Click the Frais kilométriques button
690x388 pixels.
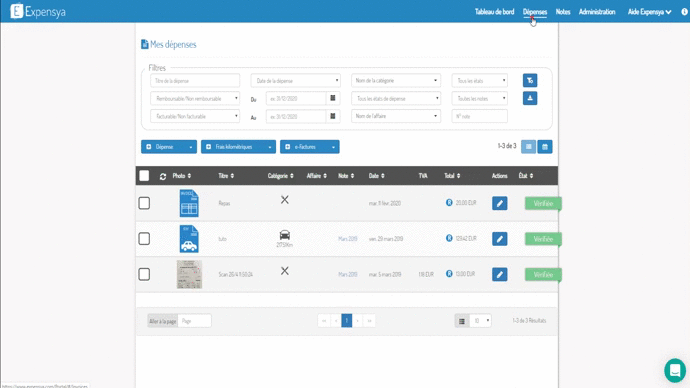[x=233, y=147]
